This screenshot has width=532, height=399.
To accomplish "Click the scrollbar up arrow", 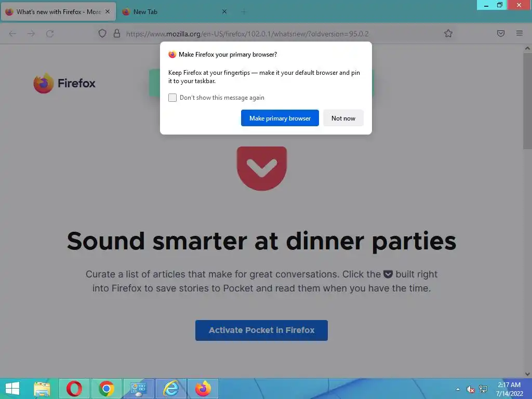I will pos(527,48).
